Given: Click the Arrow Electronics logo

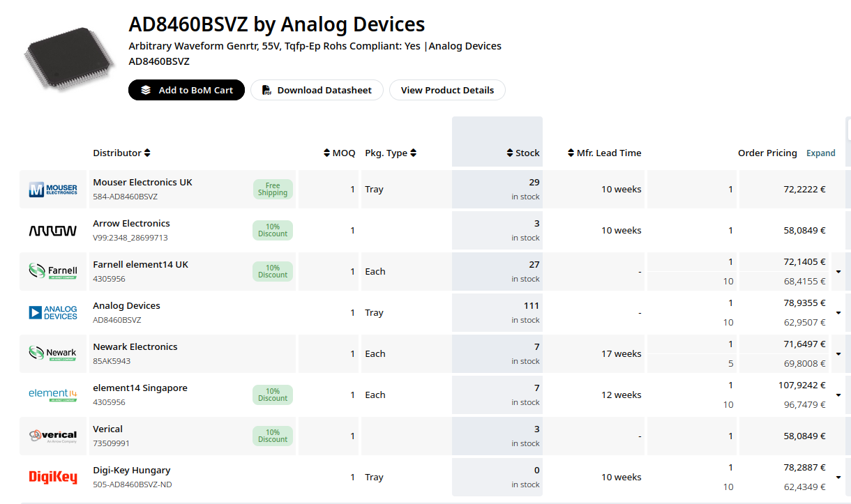Looking at the screenshot, I should pyautogui.click(x=53, y=231).
